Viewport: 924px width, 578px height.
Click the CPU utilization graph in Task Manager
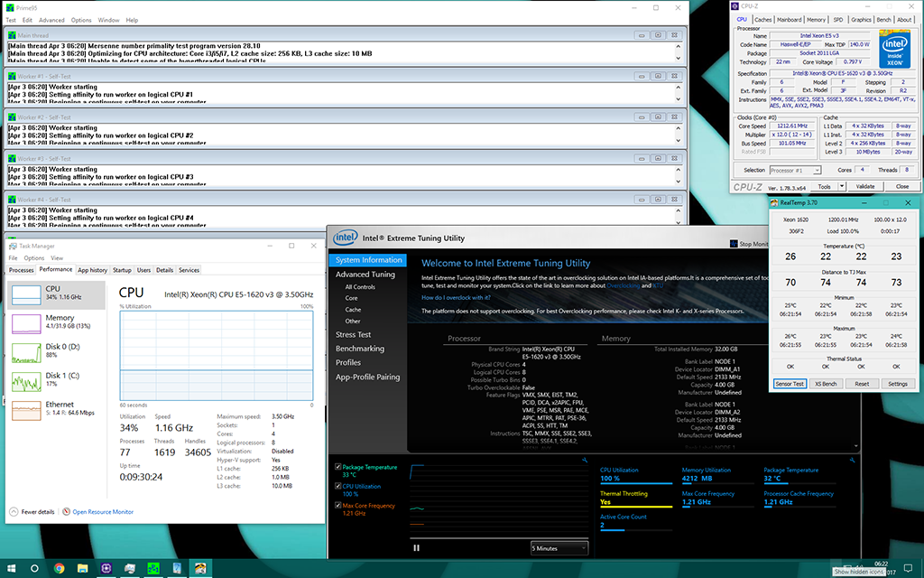[217, 356]
